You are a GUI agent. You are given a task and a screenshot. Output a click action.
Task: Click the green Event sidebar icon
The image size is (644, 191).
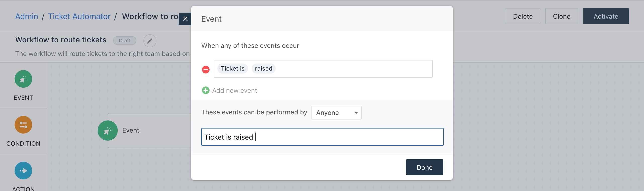(x=23, y=79)
